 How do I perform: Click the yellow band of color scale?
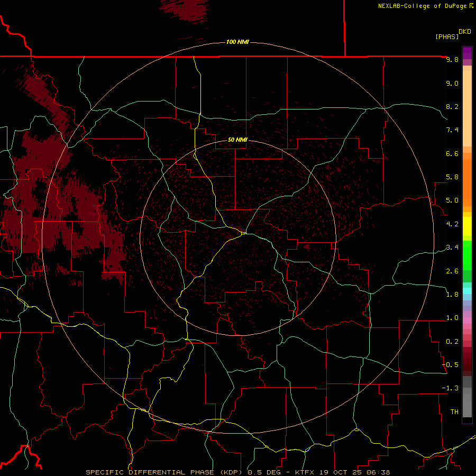(x=467, y=226)
